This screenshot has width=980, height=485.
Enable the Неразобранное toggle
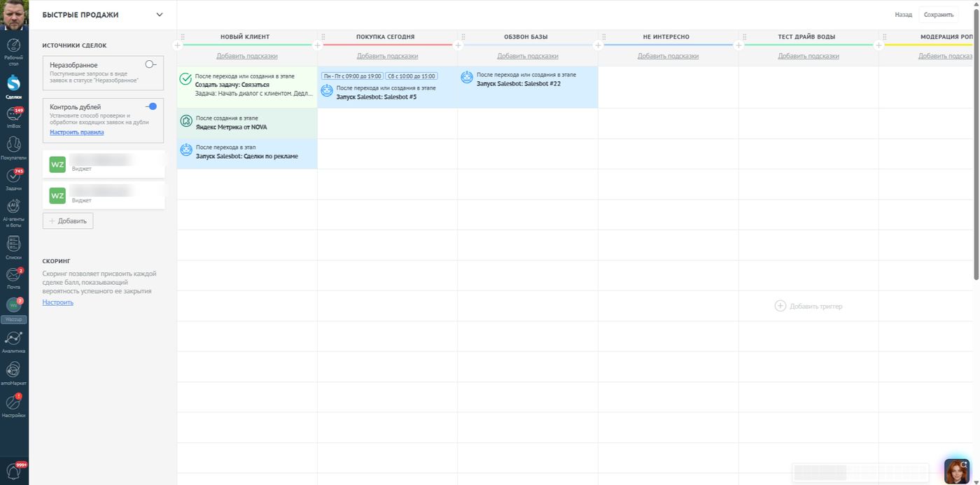[150, 64]
